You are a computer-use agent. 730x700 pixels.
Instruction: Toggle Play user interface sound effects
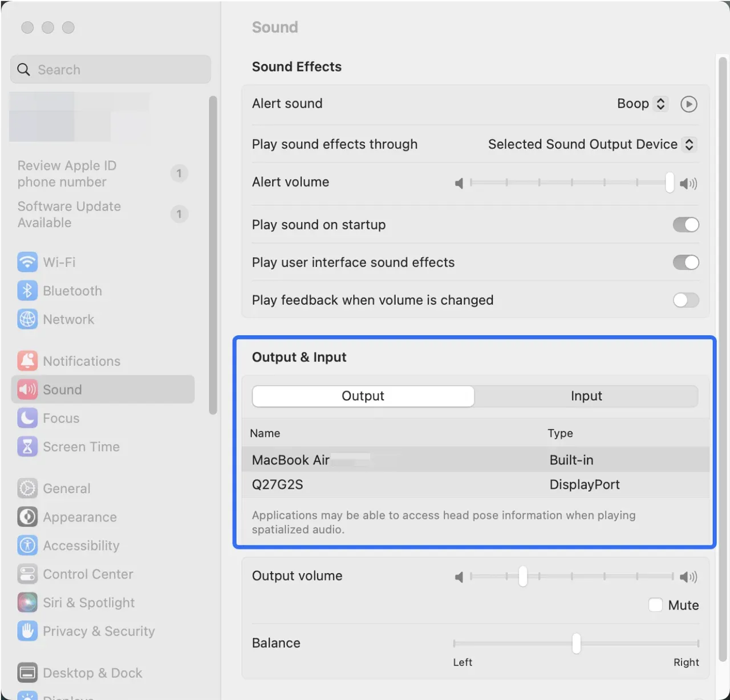click(x=686, y=262)
